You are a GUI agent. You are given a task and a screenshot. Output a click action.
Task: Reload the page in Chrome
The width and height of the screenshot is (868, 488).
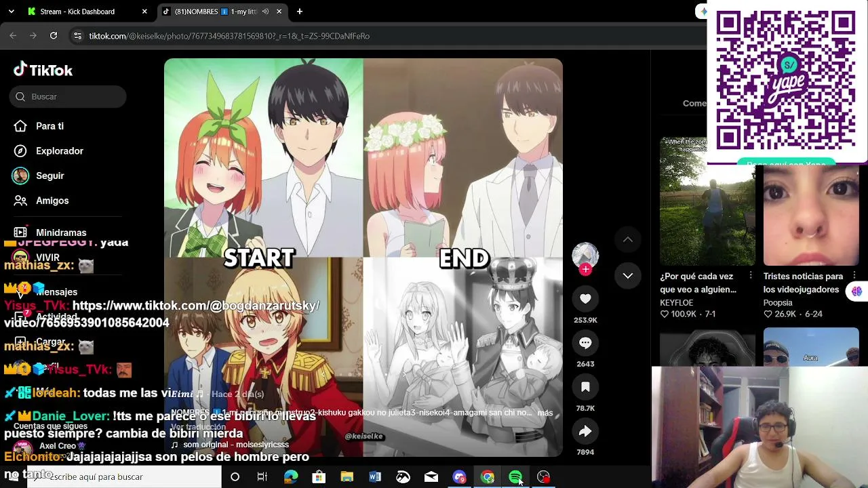54,36
